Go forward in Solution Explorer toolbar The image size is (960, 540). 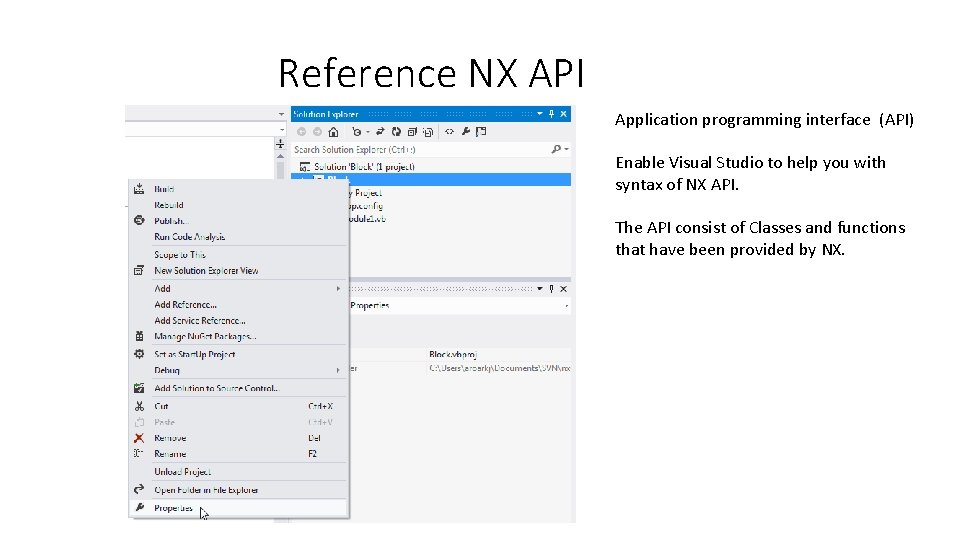[x=317, y=132]
